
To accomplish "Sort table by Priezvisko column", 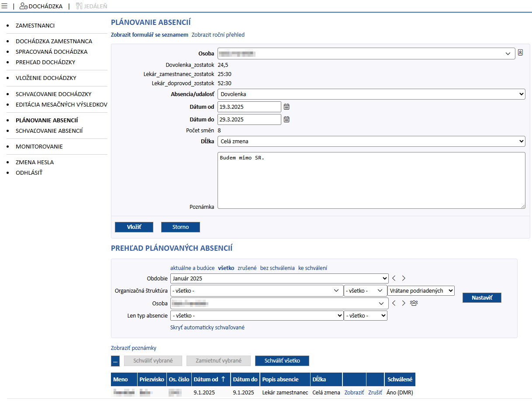I will pyautogui.click(x=152, y=380).
